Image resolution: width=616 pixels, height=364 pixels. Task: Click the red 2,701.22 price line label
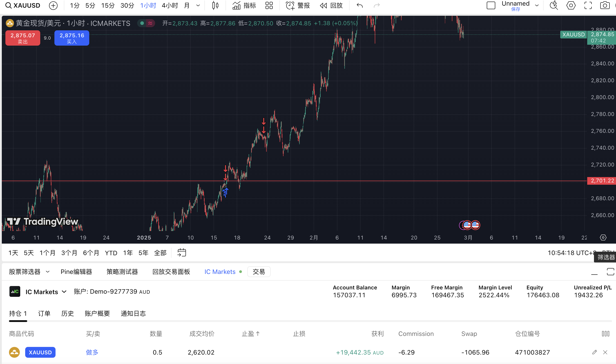(602, 181)
